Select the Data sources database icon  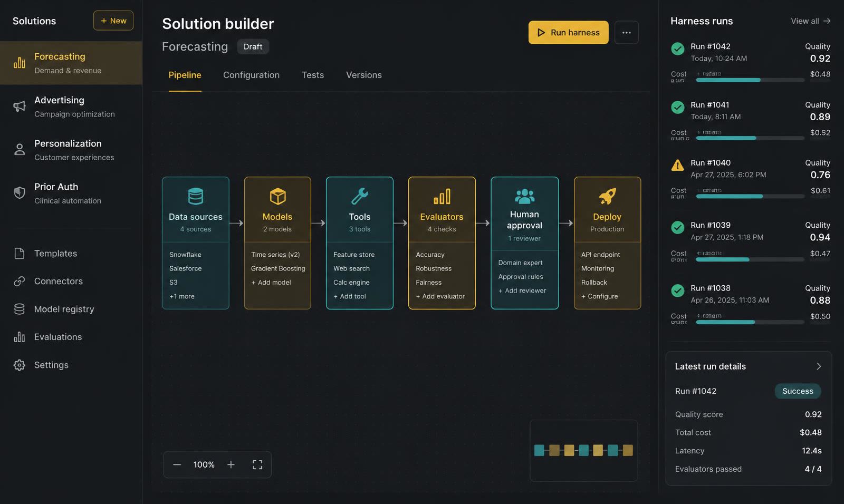tap(196, 196)
